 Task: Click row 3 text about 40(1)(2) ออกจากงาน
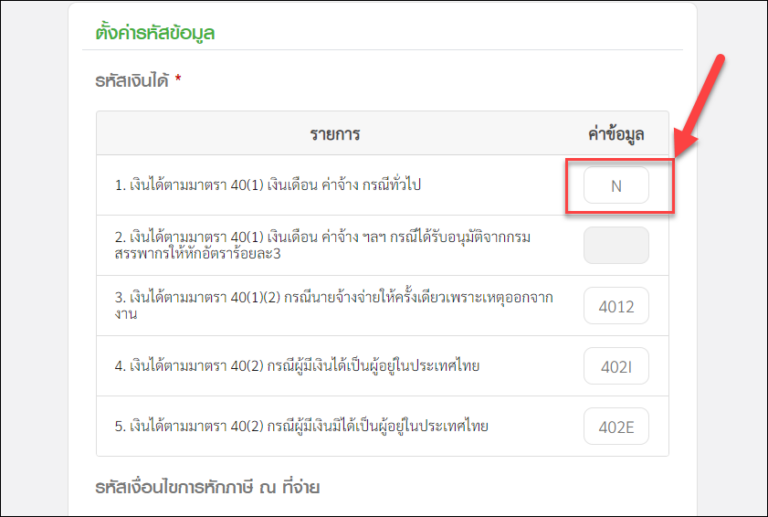coord(334,306)
